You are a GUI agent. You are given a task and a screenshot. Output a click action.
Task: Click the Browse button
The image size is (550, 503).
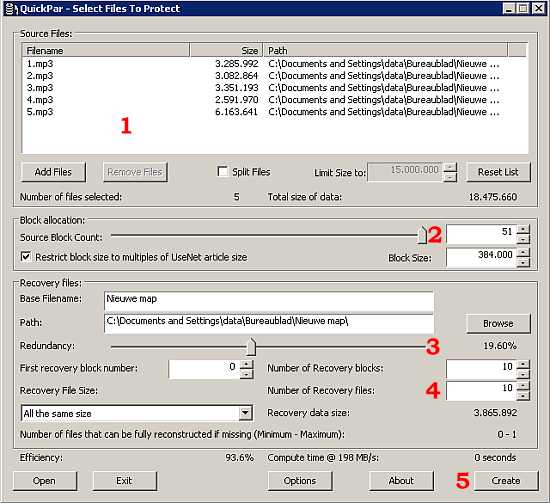pos(498,323)
